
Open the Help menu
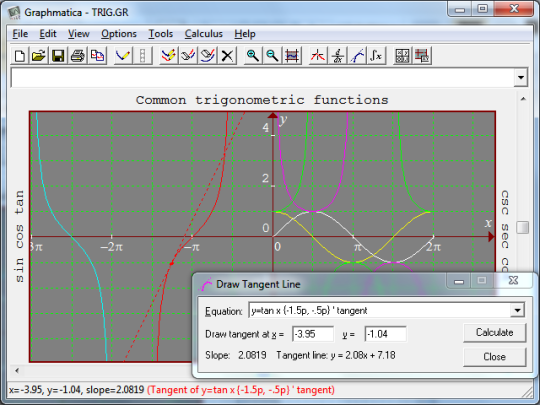(x=245, y=34)
